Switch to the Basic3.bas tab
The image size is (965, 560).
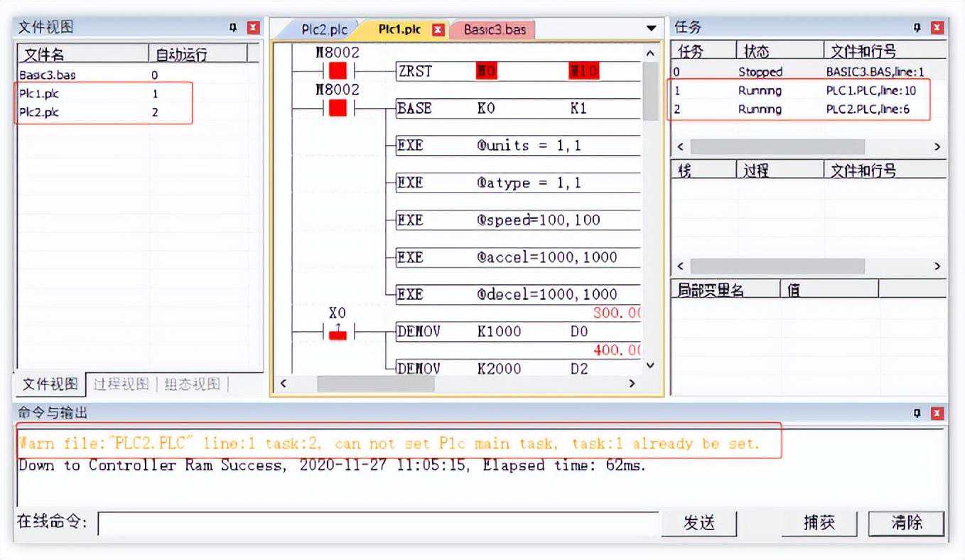click(495, 30)
